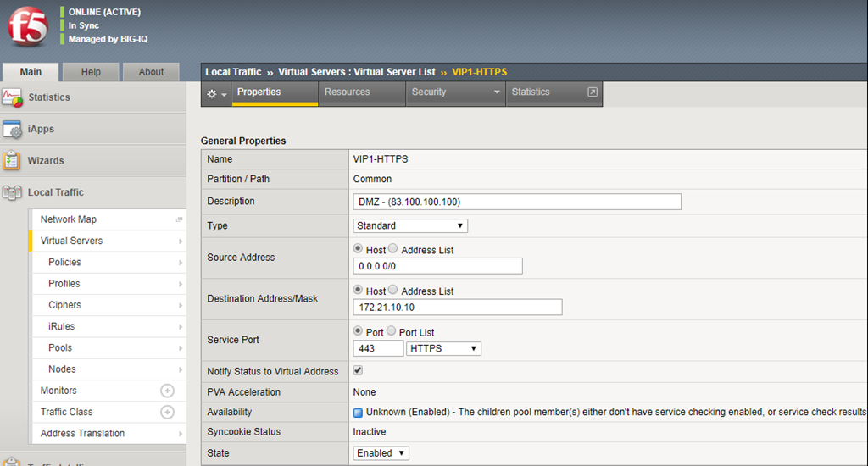Viewport: 868px width, 466px height.
Task: Open Network Map in sidebar
Action: pos(68,219)
